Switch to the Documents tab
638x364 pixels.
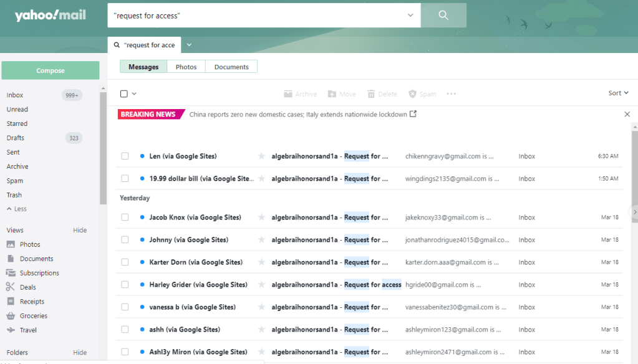coord(231,67)
